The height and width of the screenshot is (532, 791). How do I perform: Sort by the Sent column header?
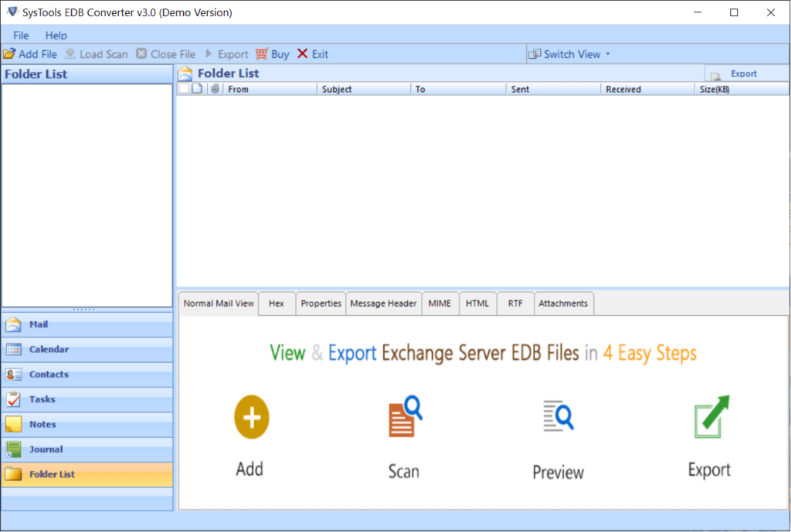click(x=553, y=90)
